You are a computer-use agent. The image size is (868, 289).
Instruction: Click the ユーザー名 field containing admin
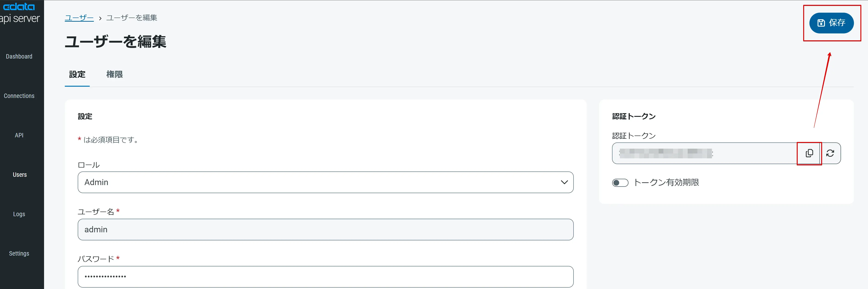pos(325,229)
